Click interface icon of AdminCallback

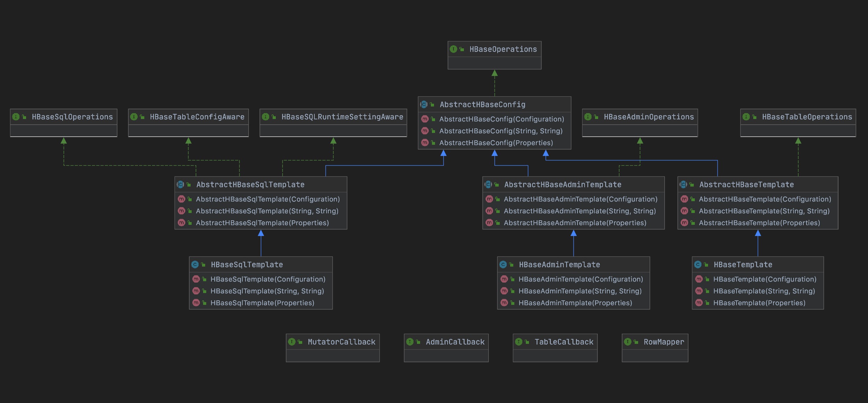[410, 342]
